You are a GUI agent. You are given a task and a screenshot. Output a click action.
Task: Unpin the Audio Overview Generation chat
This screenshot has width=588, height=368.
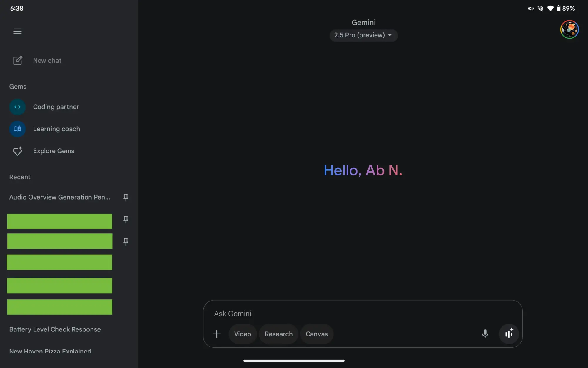[126, 197]
